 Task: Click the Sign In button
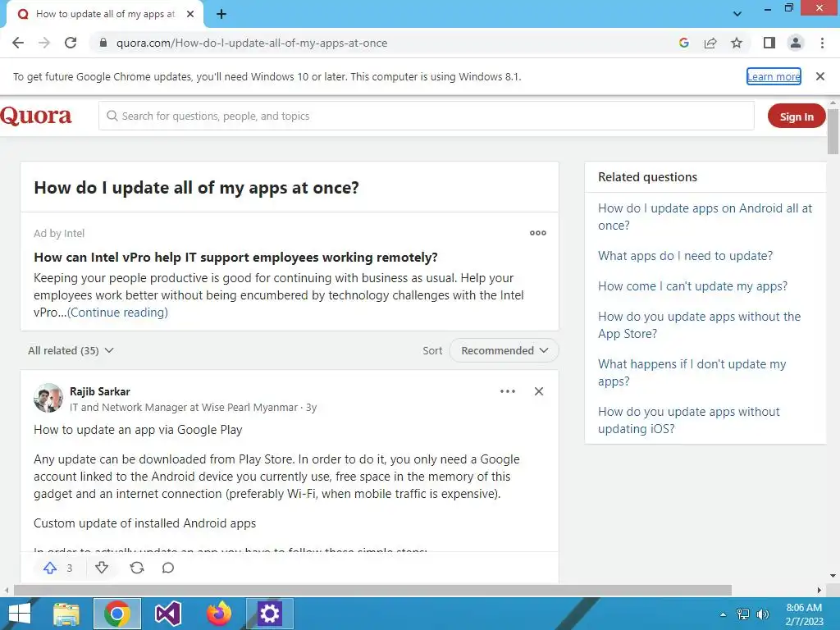tap(796, 116)
